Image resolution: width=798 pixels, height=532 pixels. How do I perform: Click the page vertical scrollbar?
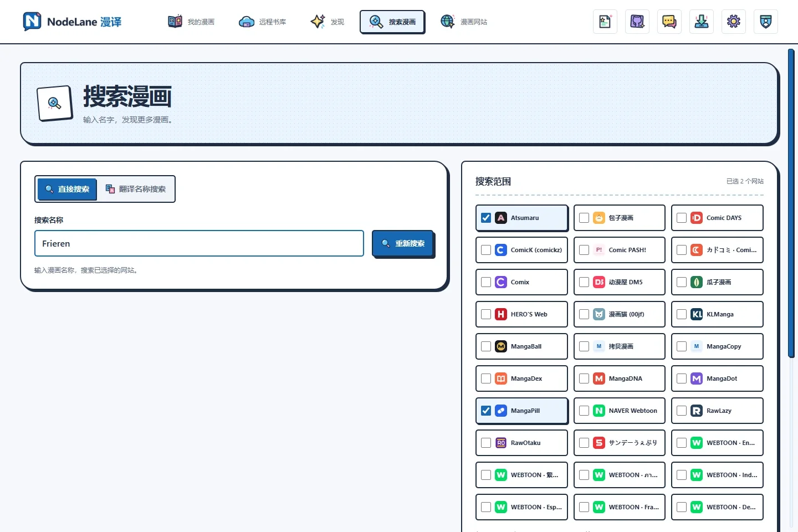pos(791,203)
